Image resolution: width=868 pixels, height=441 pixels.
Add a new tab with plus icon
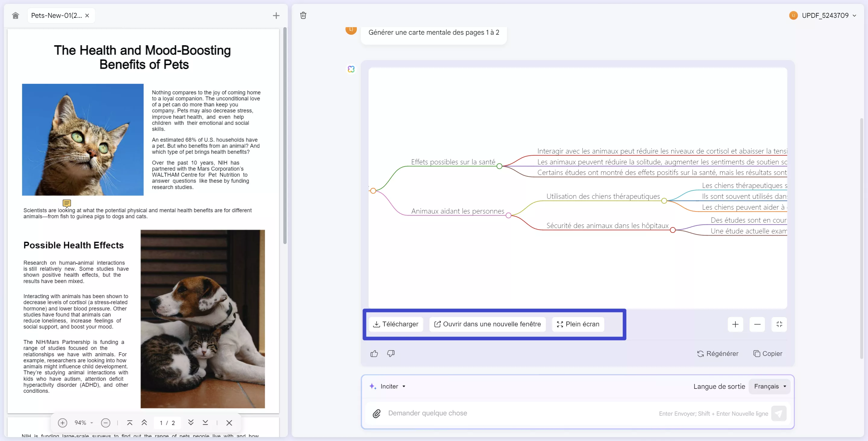coord(276,15)
